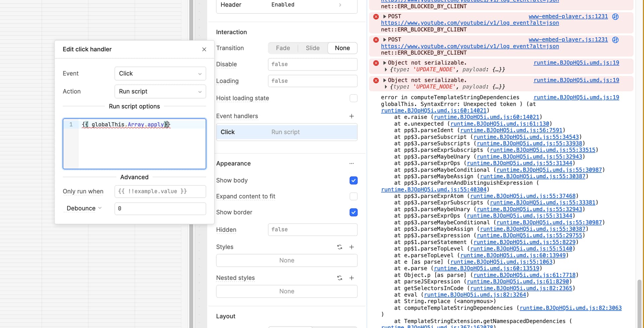Close the Edit click handler dialog
This screenshot has width=644, height=328.
pos(204,49)
